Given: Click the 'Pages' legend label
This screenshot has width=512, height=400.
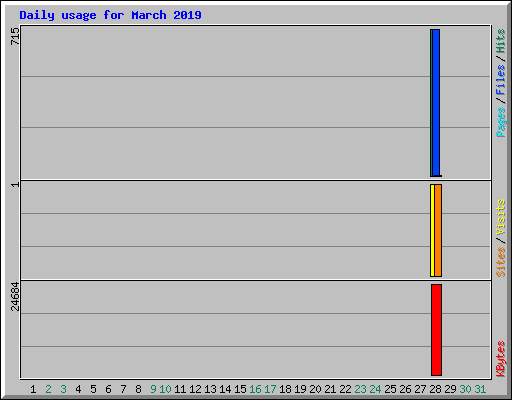Looking at the screenshot, I should [x=501, y=122].
